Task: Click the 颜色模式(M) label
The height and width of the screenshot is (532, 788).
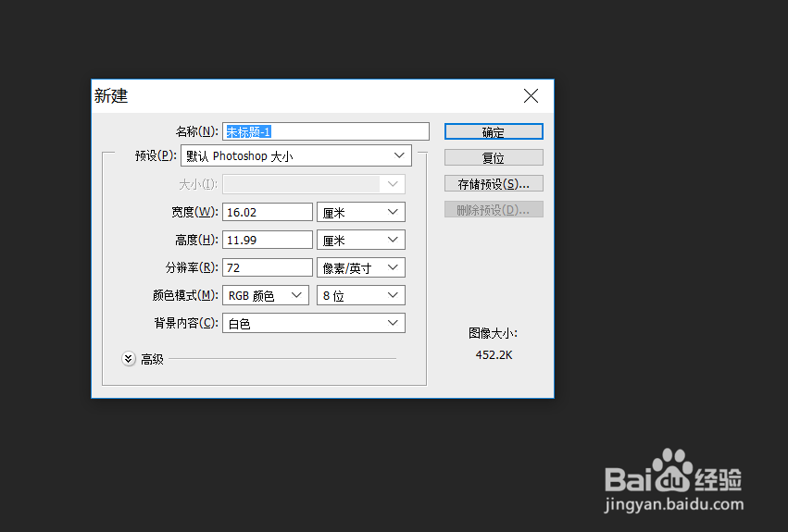Action: pos(185,295)
